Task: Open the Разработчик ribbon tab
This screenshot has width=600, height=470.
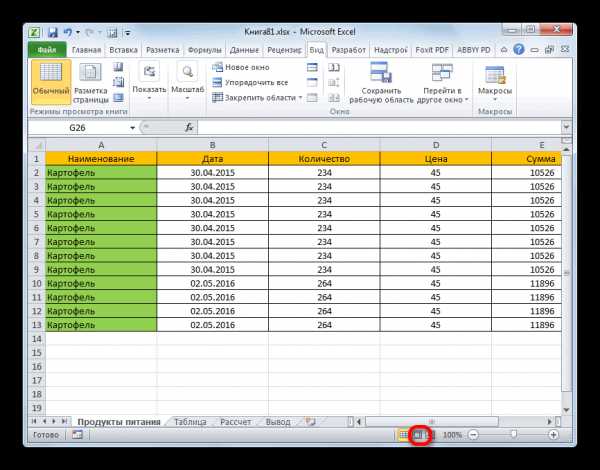Action: (349, 50)
